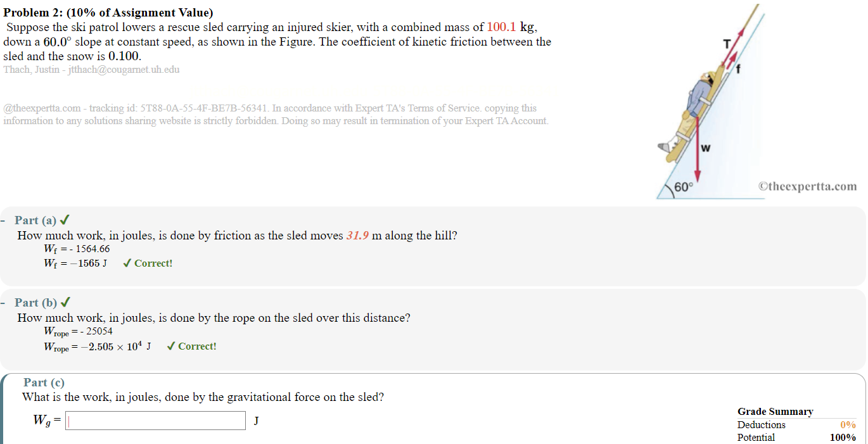Image resolution: width=868 pixels, height=444 pixels.
Task: Click the Correct! checkmark under Part (b)
Action: 171,346
